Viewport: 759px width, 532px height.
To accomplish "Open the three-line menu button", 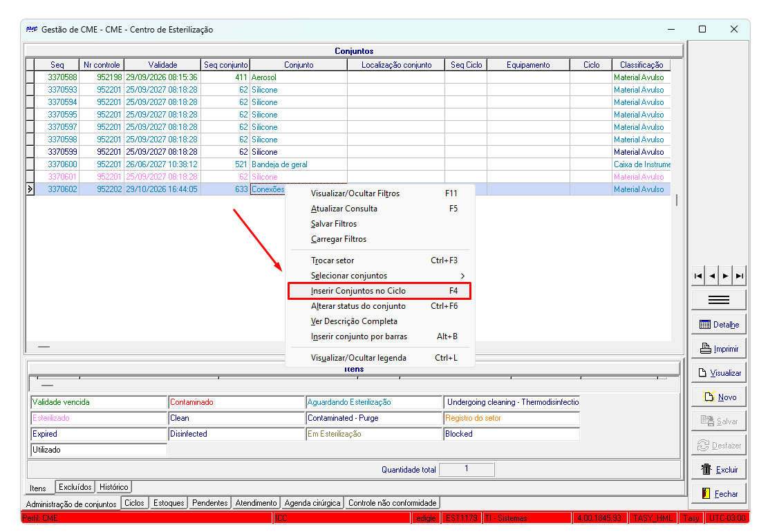I will pyautogui.click(x=718, y=300).
